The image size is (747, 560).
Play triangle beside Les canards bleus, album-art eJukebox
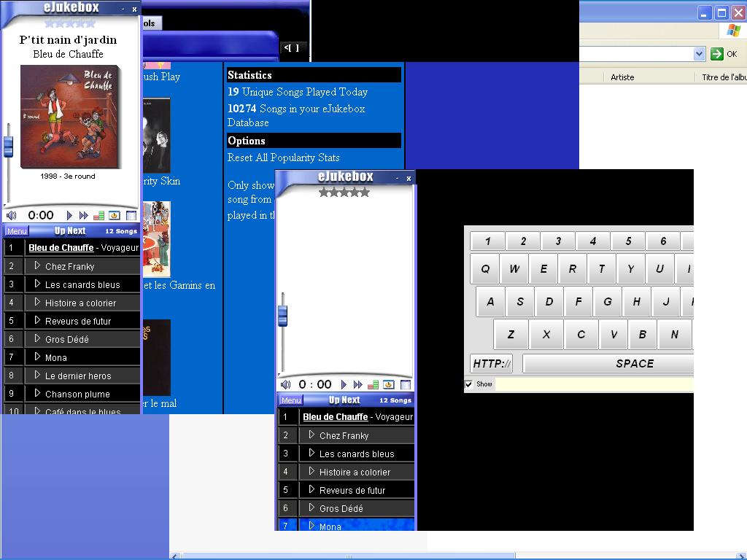pos(37,284)
